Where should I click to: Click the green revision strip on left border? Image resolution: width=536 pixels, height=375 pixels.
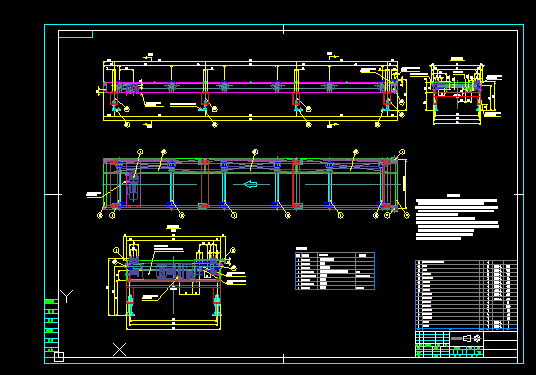point(51,327)
